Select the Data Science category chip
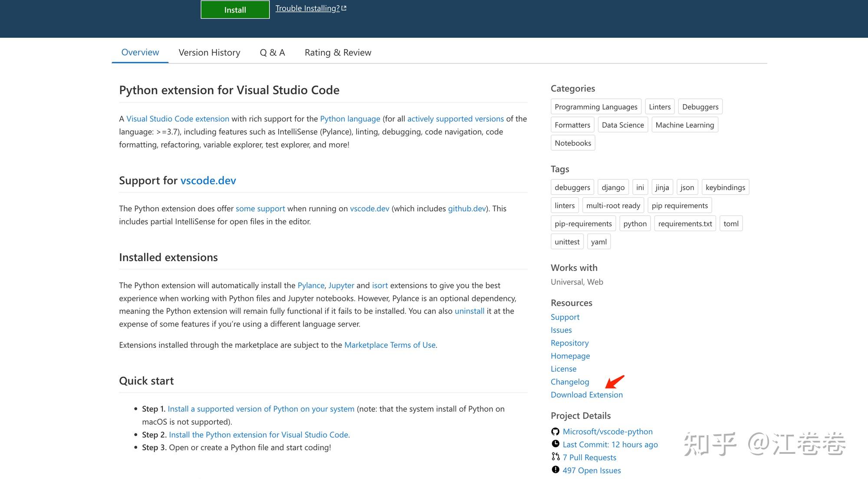The height and width of the screenshot is (479, 868). click(x=622, y=125)
